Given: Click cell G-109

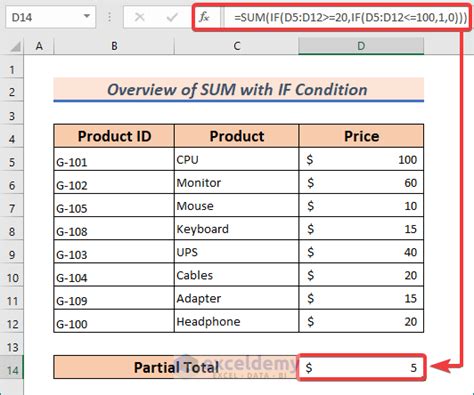Looking at the screenshot, I should click(114, 298).
